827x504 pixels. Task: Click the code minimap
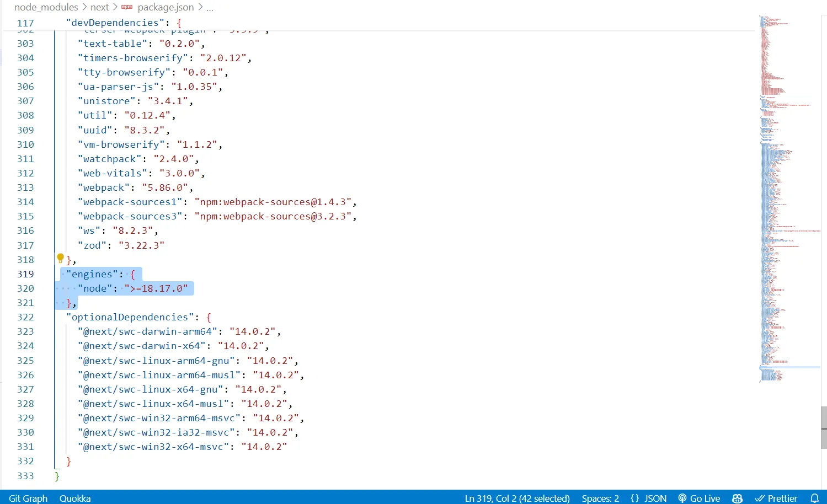pyautogui.click(x=790, y=199)
